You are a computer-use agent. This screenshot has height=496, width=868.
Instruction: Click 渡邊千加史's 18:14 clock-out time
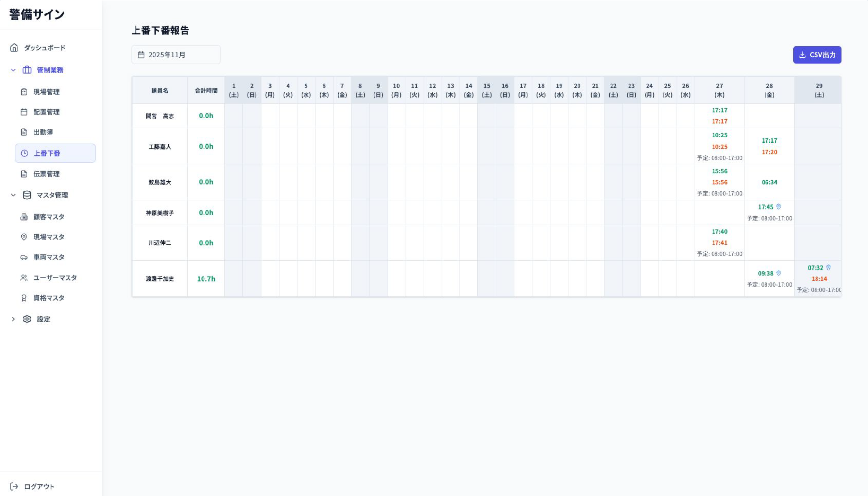coord(819,279)
